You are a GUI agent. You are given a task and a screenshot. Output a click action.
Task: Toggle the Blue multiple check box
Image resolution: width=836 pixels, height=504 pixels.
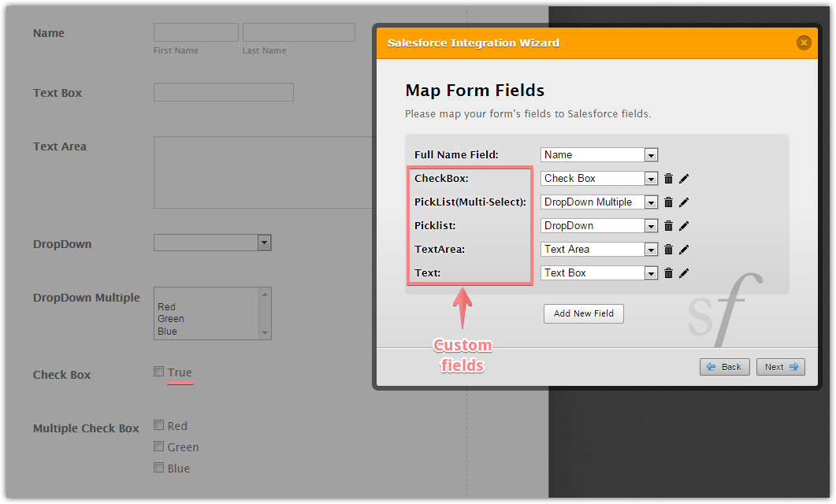click(x=159, y=468)
